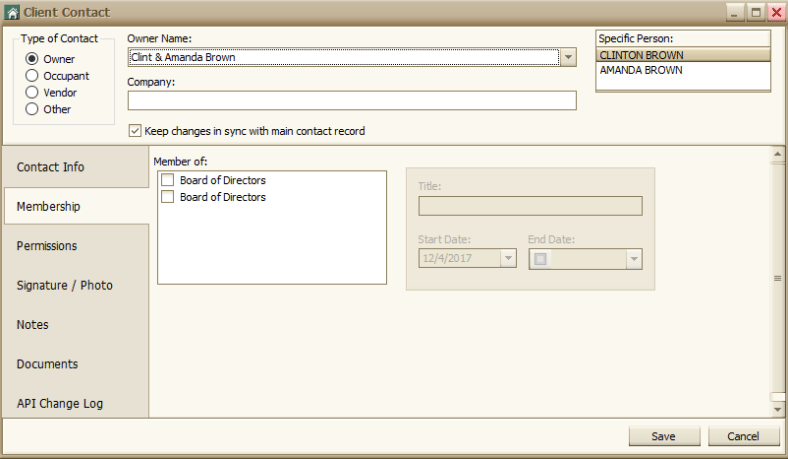Click the scrollbar down arrow
The image size is (788, 459).
click(x=777, y=410)
